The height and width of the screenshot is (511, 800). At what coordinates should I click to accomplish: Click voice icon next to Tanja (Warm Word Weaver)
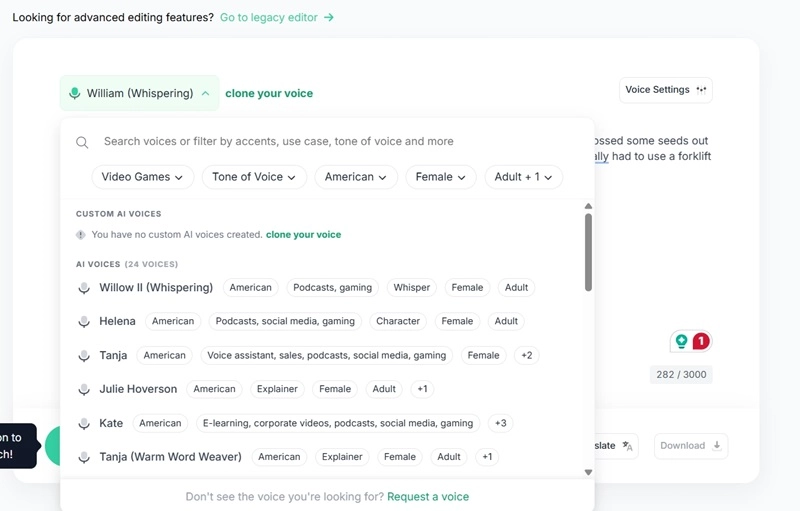pos(85,457)
